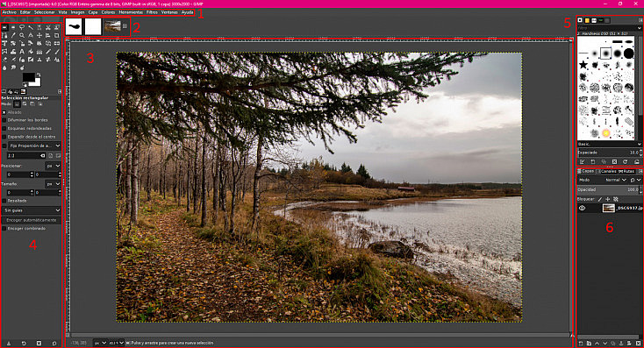Open the px unit dropdown beside Posicionar
This screenshot has width=644, height=348.
(x=53, y=166)
